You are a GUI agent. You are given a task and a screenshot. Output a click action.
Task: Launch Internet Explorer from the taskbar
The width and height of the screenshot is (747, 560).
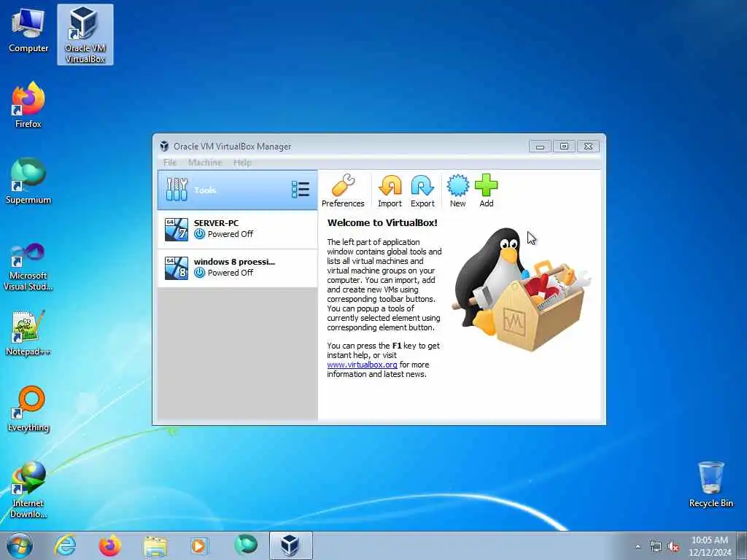click(x=65, y=545)
